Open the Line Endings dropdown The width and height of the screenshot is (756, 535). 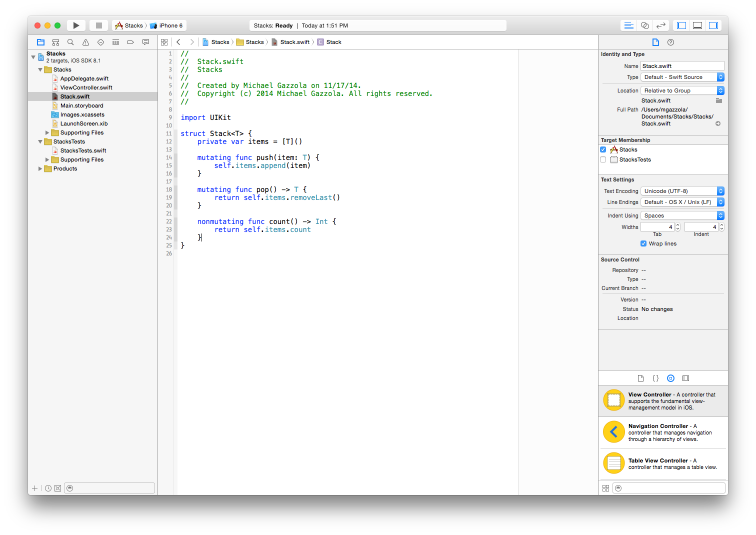pos(682,202)
